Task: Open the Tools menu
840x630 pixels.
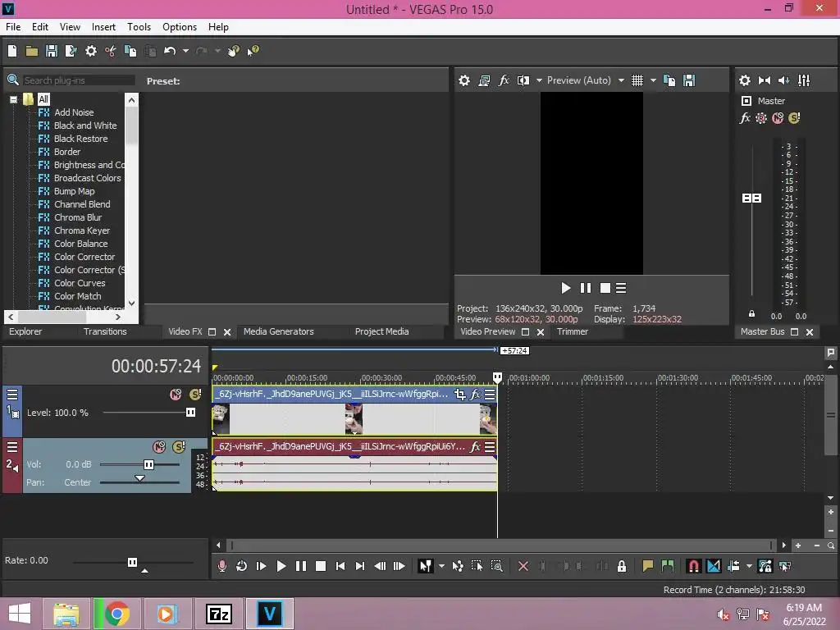Action: click(139, 27)
